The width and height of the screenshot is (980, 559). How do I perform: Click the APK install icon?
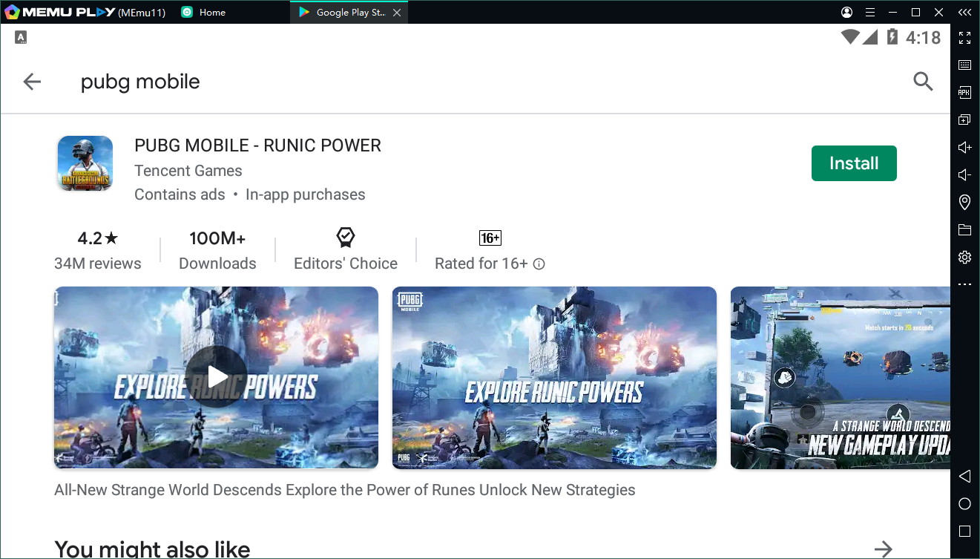(x=964, y=93)
